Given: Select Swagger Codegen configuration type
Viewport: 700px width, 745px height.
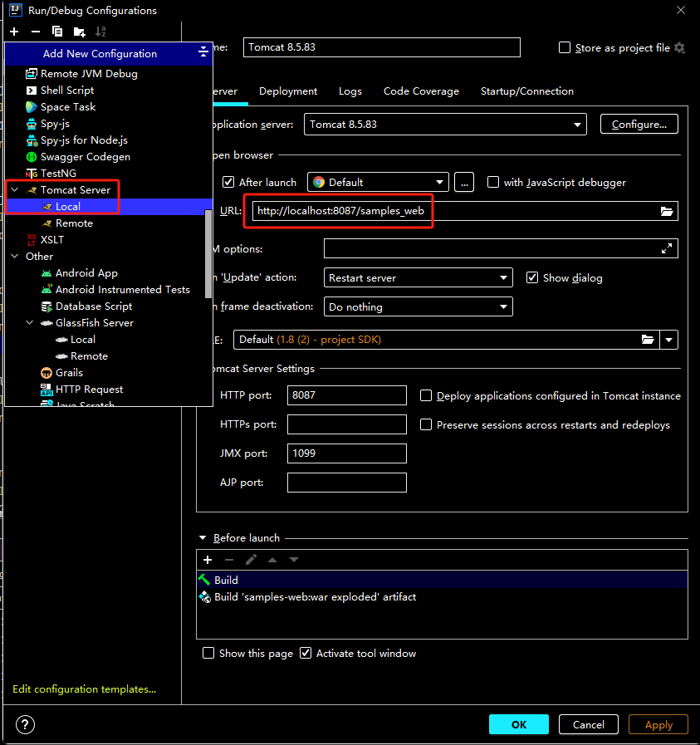Looking at the screenshot, I should (85, 157).
